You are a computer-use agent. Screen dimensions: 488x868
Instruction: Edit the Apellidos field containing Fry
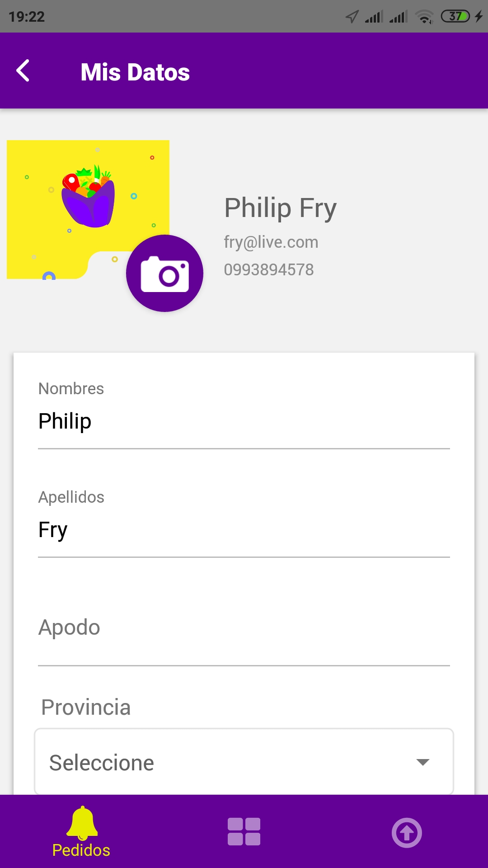point(244,530)
